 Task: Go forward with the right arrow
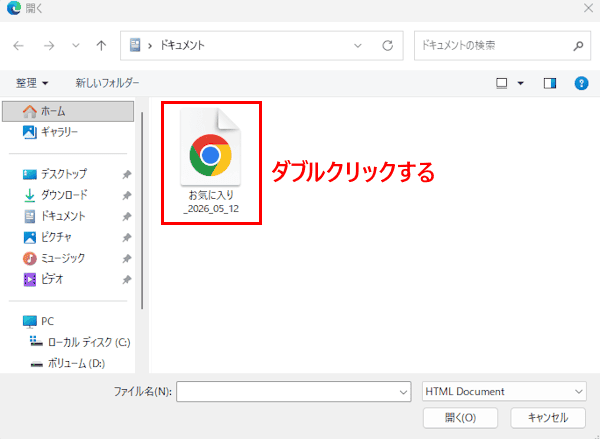click(49, 46)
